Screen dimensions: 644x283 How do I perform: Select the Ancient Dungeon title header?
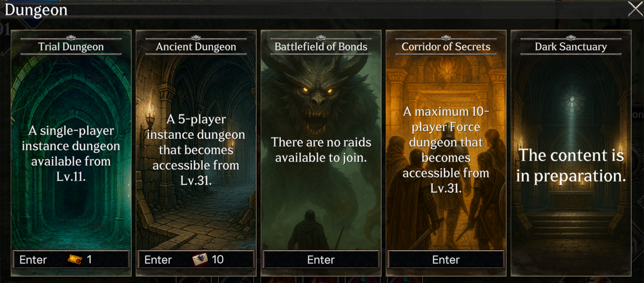196,46
